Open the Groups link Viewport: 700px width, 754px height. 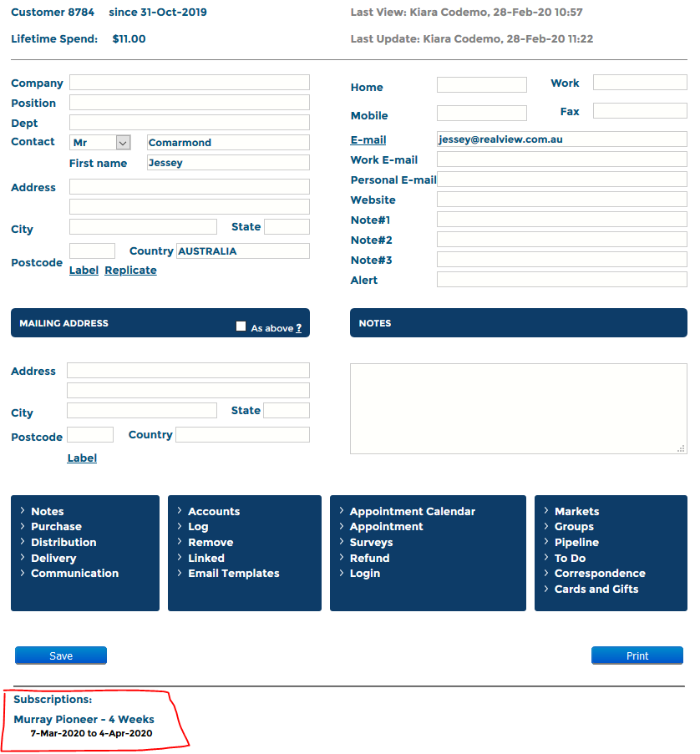click(x=574, y=527)
